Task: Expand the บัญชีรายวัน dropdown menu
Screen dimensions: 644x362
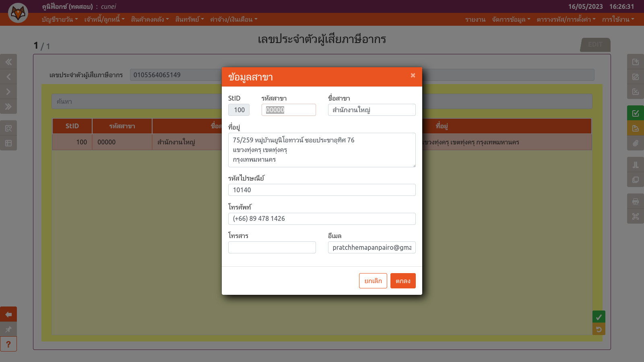Action: coord(60,19)
